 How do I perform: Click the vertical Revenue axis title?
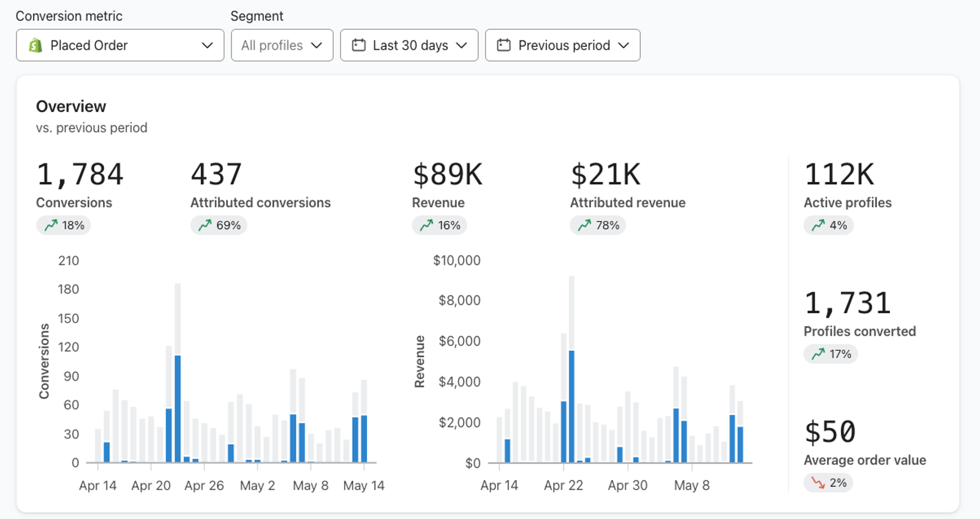pyautogui.click(x=420, y=362)
